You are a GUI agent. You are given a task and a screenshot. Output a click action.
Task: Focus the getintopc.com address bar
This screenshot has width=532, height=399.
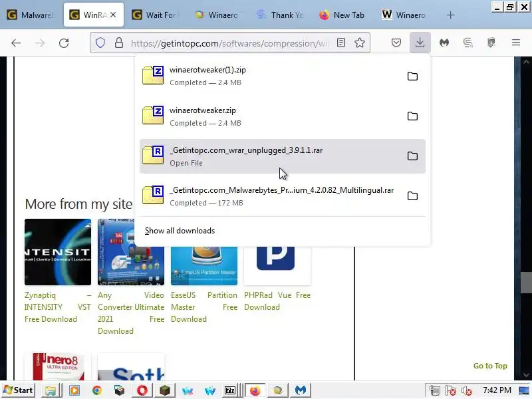tap(229, 43)
